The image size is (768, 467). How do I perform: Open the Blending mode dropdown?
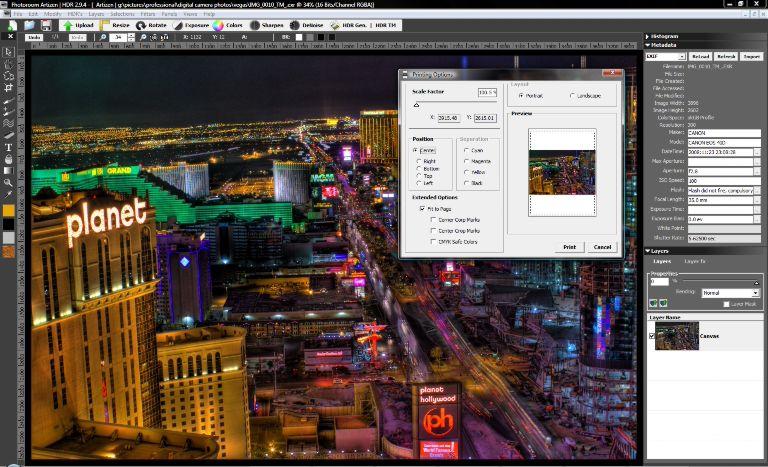[729, 292]
